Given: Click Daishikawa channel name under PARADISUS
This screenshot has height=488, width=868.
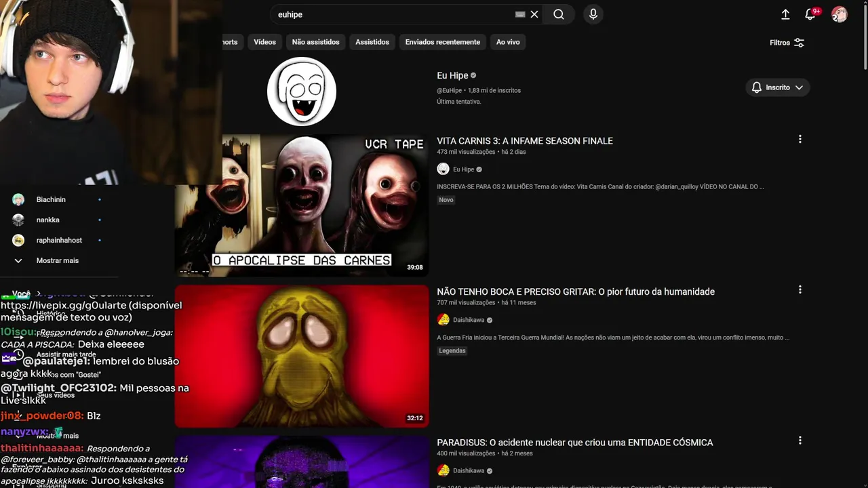Looking at the screenshot, I should pos(469,470).
